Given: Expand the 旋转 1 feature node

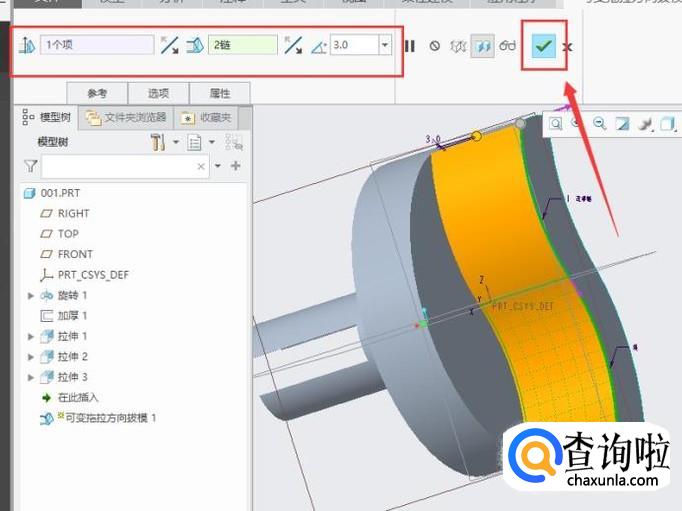Looking at the screenshot, I should pos(30,296).
